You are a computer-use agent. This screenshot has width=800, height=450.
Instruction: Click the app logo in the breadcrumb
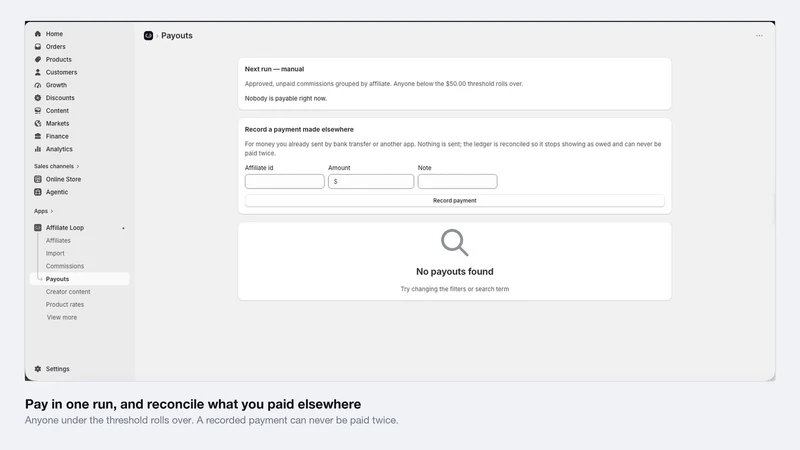click(x=148, y=35)
